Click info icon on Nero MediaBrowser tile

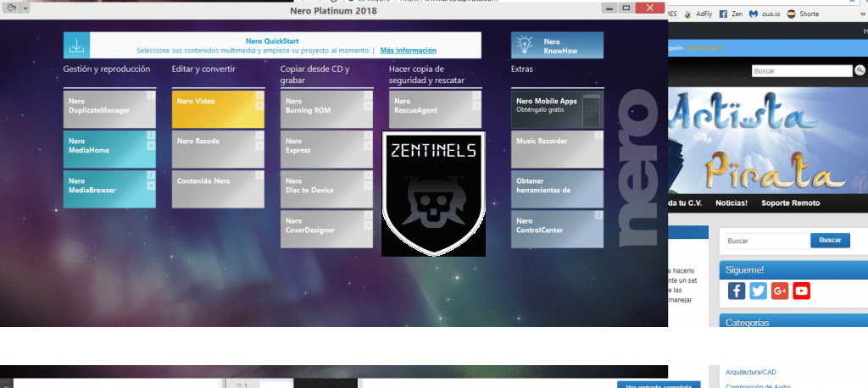[151, 175]
